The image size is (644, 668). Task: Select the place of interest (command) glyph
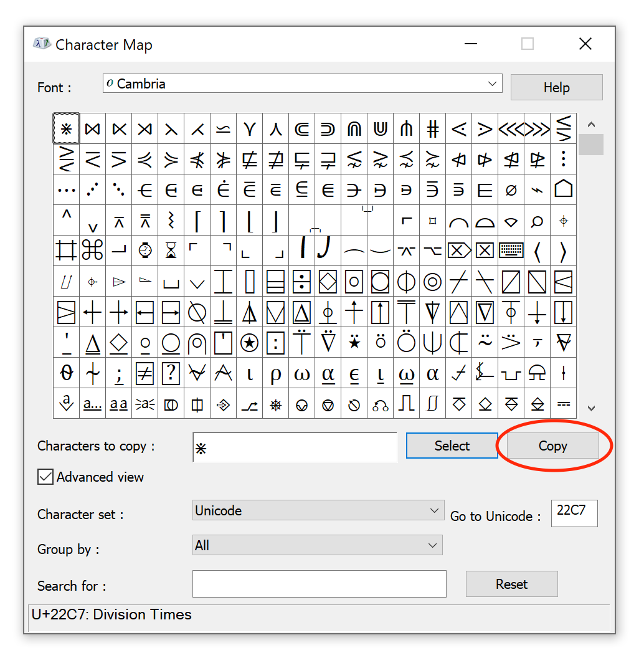tap(92, 250)
